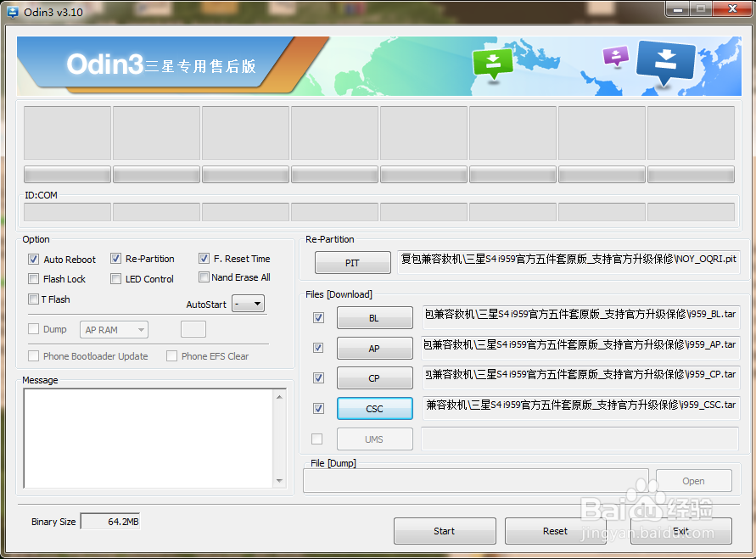Click the BL file button

(375, 318)
